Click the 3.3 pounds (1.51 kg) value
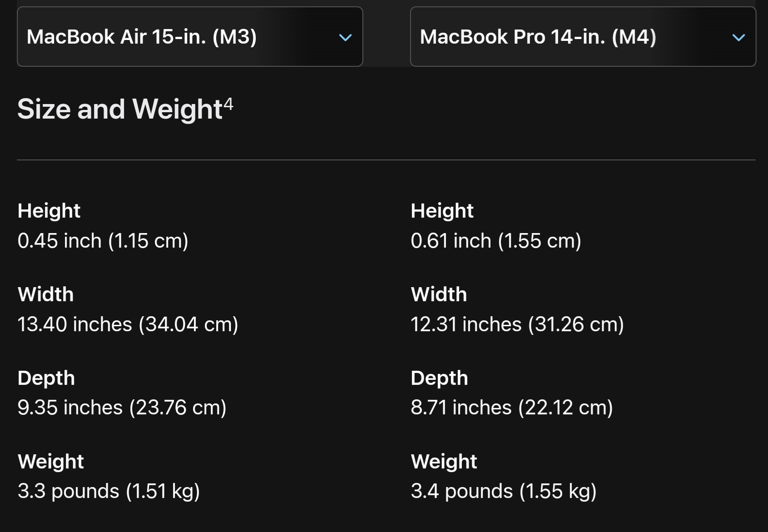Screen dimensions: 768x532 (109, 491)
